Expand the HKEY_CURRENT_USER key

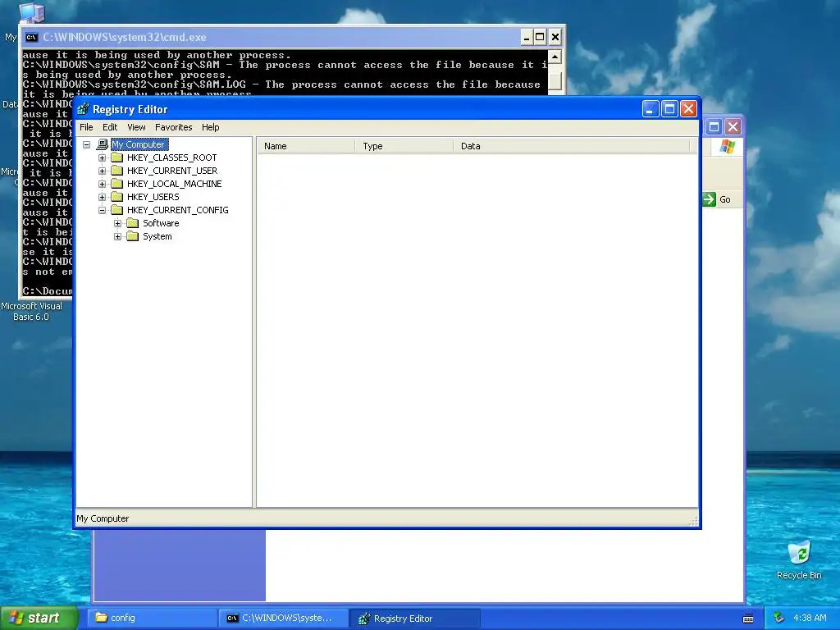[x=102, y=171]
